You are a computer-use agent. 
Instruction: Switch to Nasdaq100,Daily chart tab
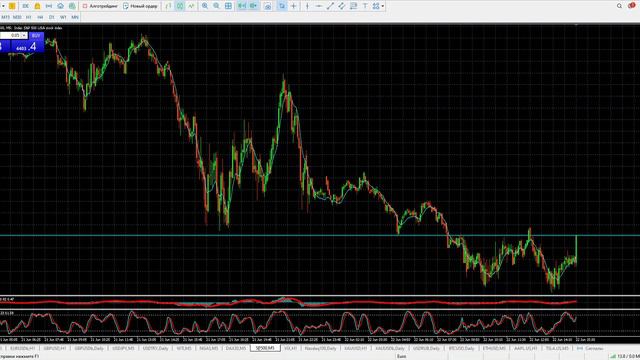coord(320,348)
